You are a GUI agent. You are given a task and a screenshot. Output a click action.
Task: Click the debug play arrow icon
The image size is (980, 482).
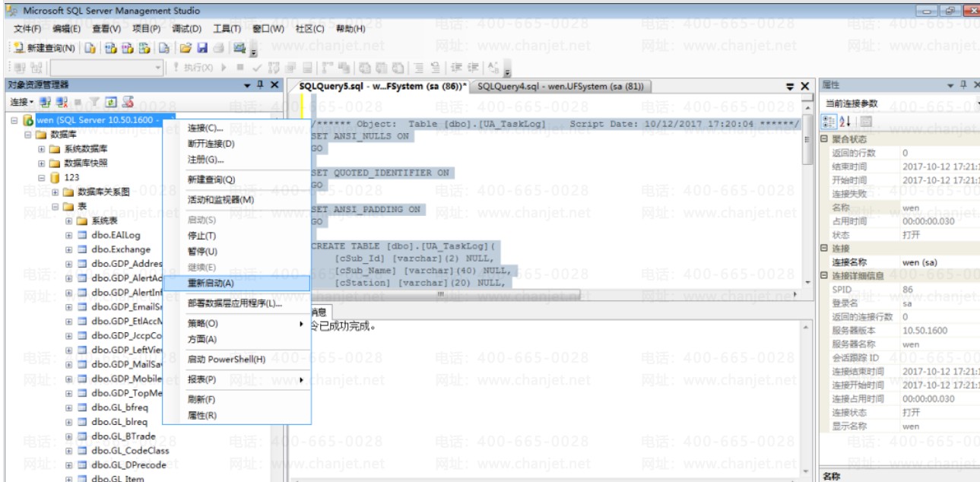click(224, 68)
